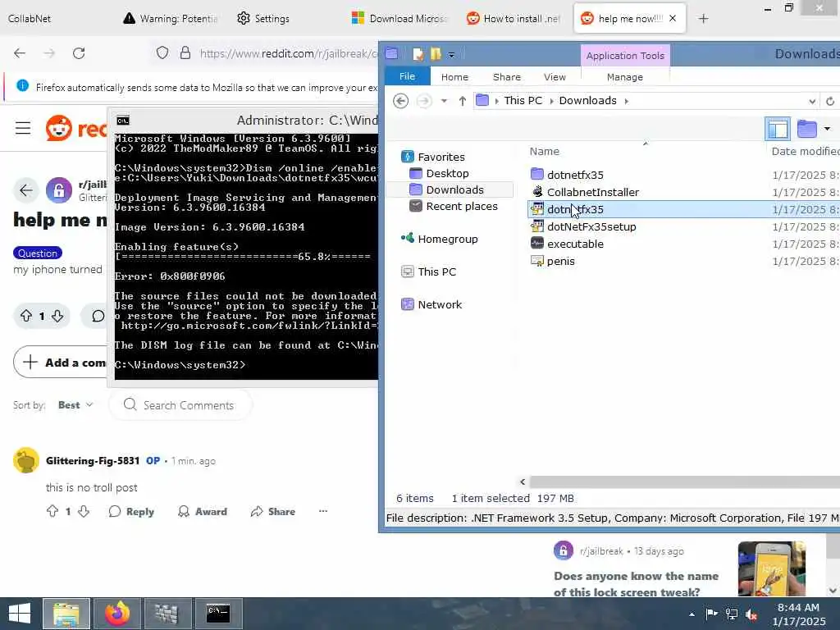The height and width of the screenshot is (630, 840).
Task: Open Share tab in Explorer ribbon
Action: 507,77
